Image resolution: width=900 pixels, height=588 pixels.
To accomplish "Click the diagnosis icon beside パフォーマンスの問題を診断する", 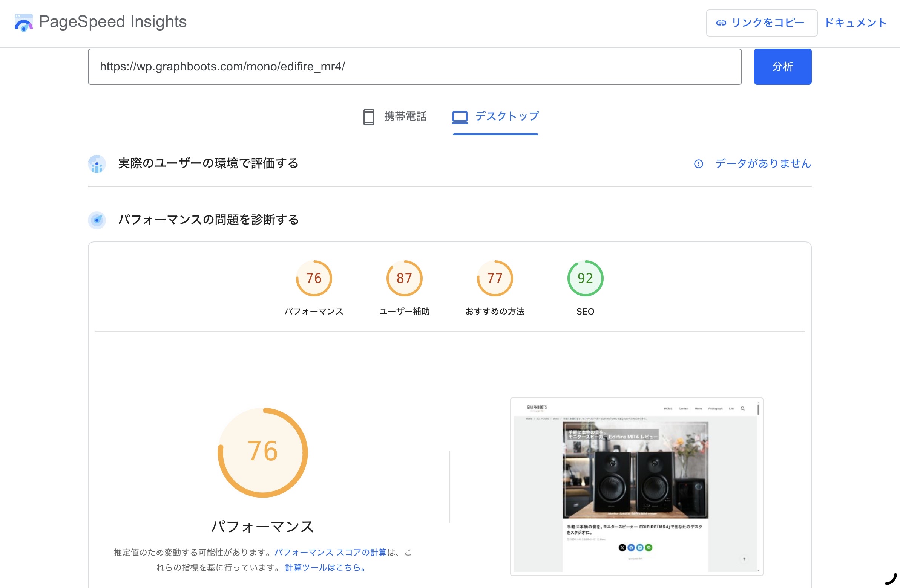I will (97, 220).
